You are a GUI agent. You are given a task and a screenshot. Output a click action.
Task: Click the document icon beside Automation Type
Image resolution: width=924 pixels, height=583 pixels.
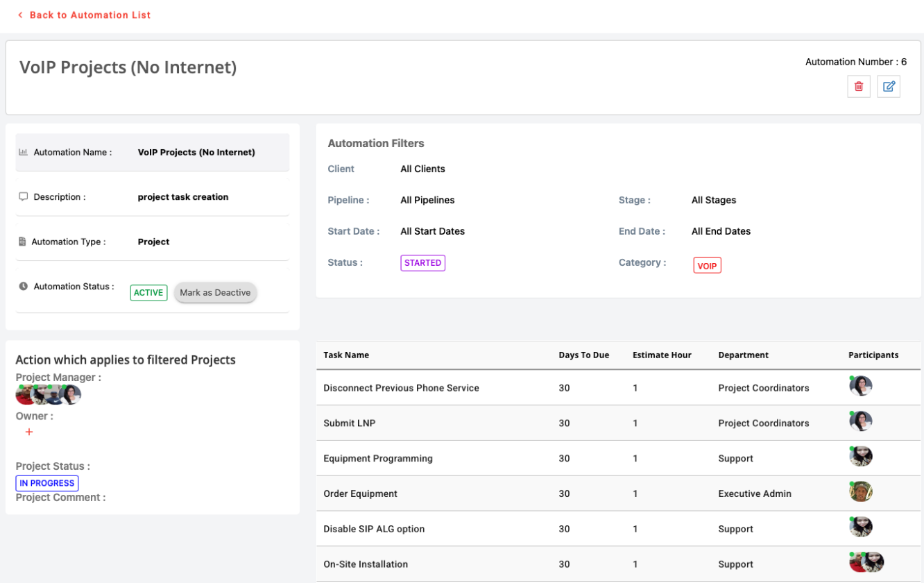[22, 242]
